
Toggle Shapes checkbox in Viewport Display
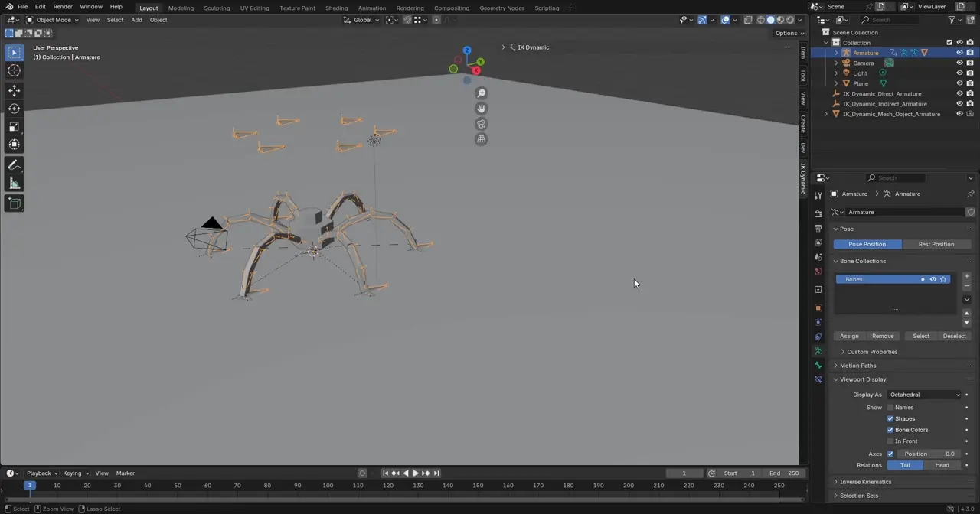tap(890, 418)
